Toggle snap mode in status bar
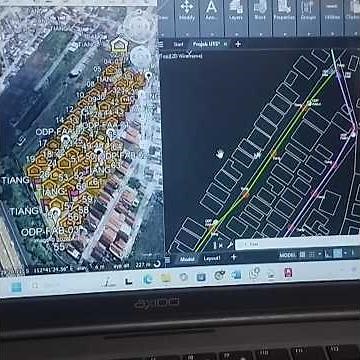Screen dimensions: 360x360 (x=312, y=254)
